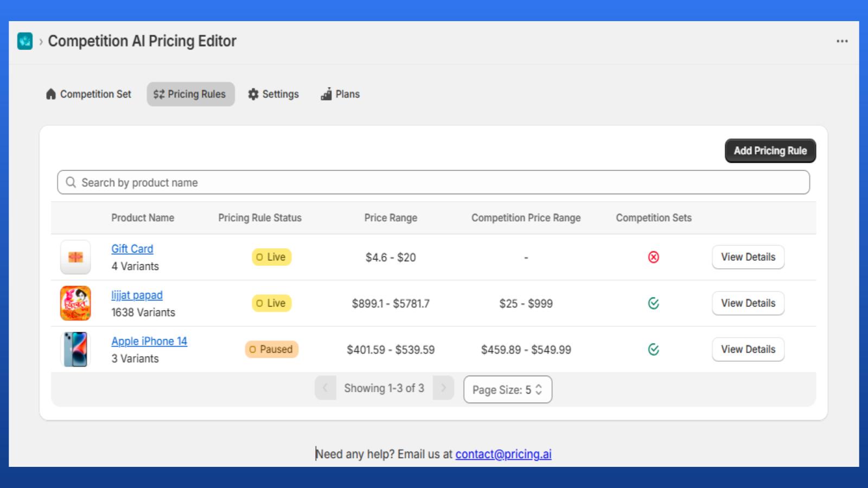The width and height of the screenshot is (868, 488).
Task: Click the Live status badge for lijjat papad
Action: tap(271, 303)
